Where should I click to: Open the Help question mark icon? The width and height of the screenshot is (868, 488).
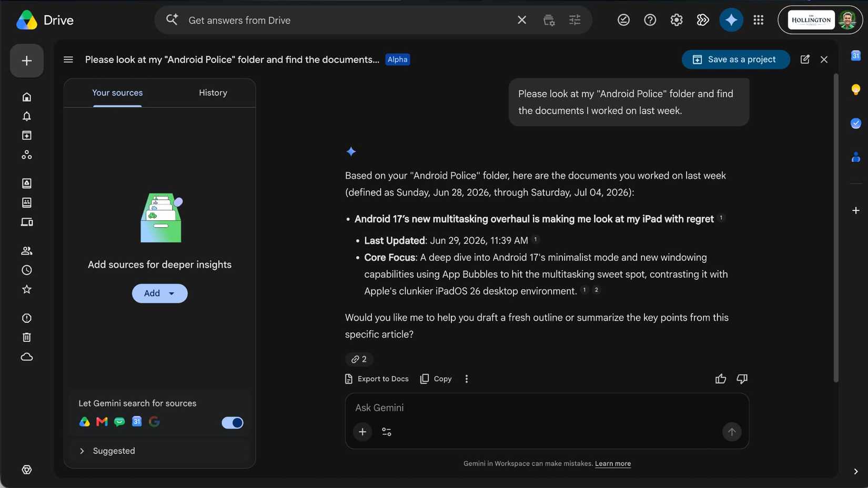pyautogui.click(x=650, y=20)
